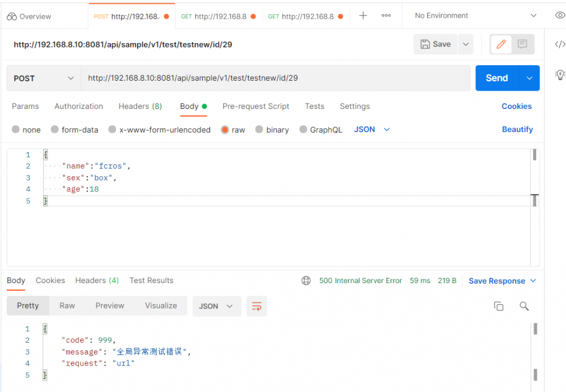The height and width of the screenshot is (392, 566).
Task: Open the three-dot tab options menu
Action: [x=386, y=15]
